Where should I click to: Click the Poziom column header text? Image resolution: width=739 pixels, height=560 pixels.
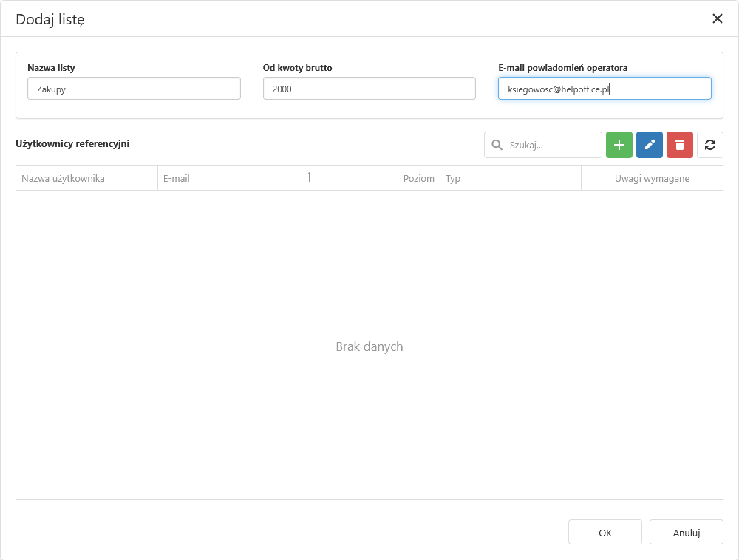pos(418,179)
